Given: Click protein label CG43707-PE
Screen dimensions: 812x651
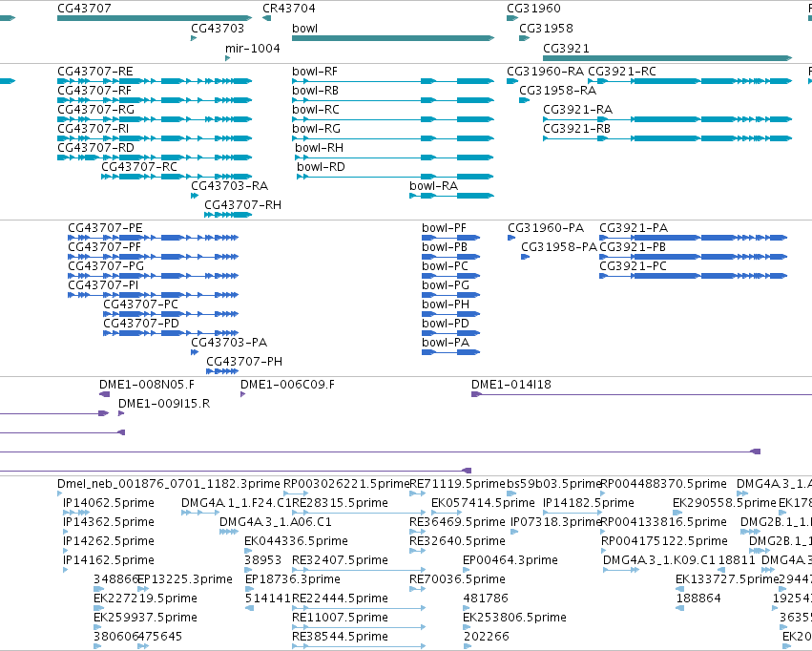Looking at the screenshot, I should [105, 228].
